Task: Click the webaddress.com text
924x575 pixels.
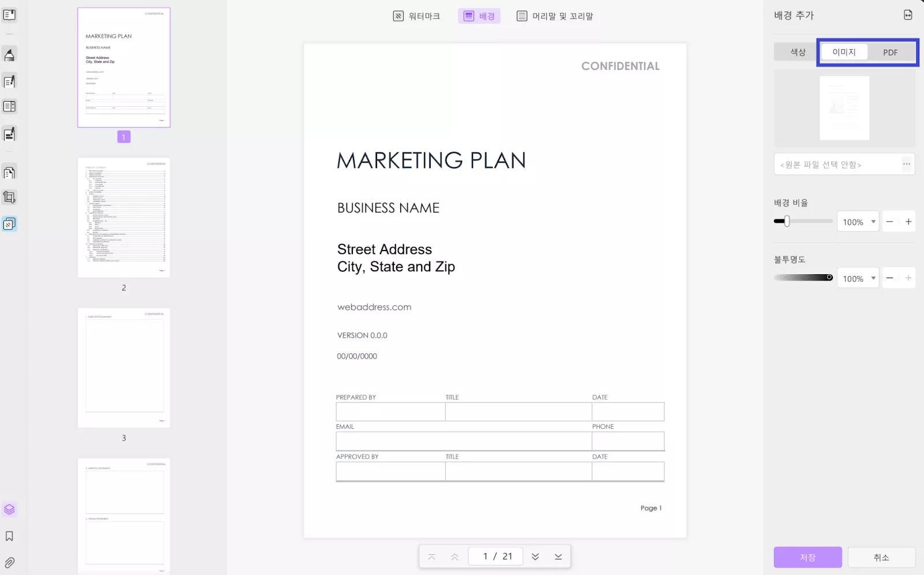Action: (x=374, y=307)
